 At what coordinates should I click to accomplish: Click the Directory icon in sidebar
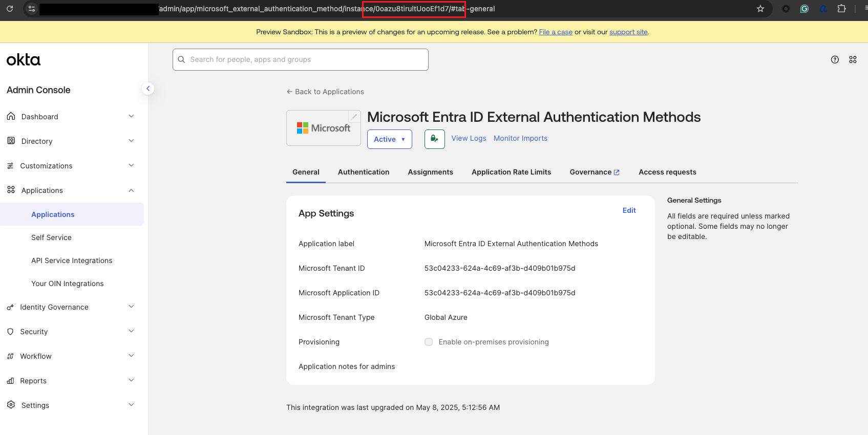pyautogui.click(x=11, y=141)
